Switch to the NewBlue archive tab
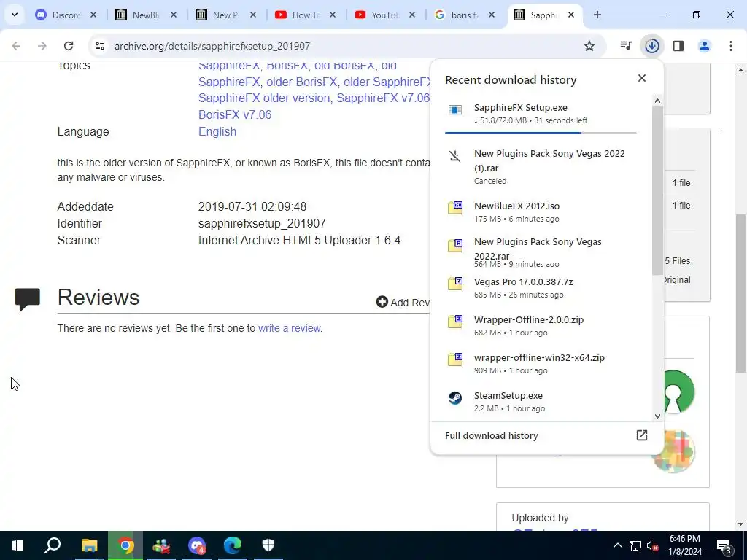The width and height of the screenshot is (747, 560). (145, 15)
